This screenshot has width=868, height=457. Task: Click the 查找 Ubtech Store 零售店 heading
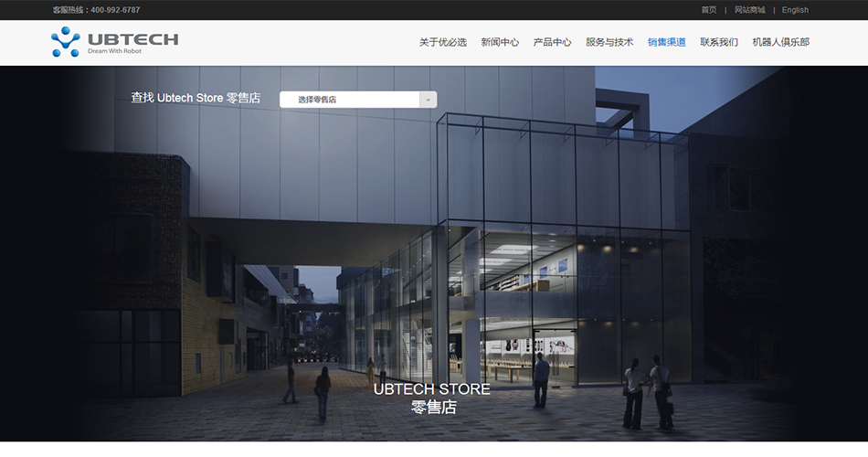(x=196, y=98)
